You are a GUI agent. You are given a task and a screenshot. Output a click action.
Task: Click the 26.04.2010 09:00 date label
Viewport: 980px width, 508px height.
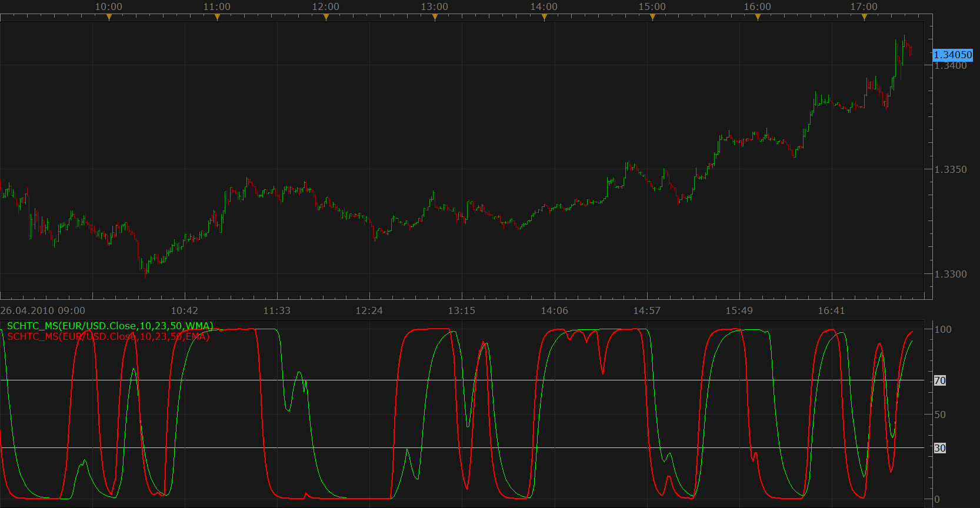tap(43, 310)
